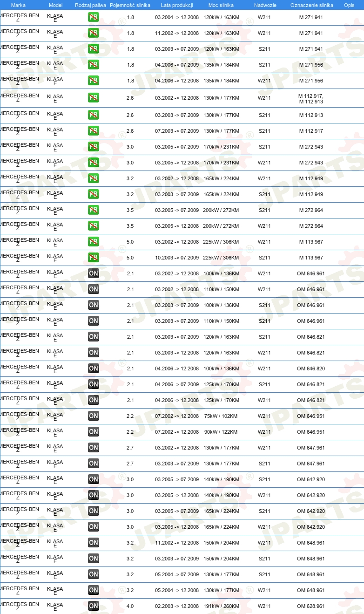
Task: Select the ON icon in the 11.2002 OM 648.961 row
Action: (x=93, y=543)
